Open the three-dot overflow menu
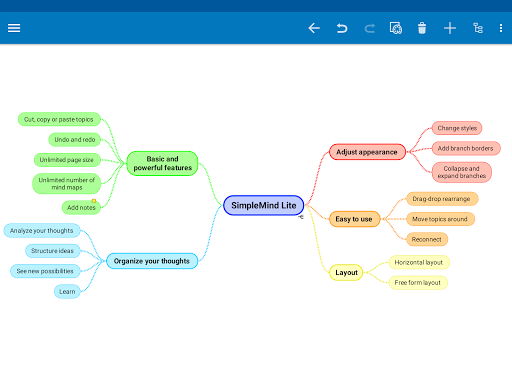512x384 pixels. 501,28
